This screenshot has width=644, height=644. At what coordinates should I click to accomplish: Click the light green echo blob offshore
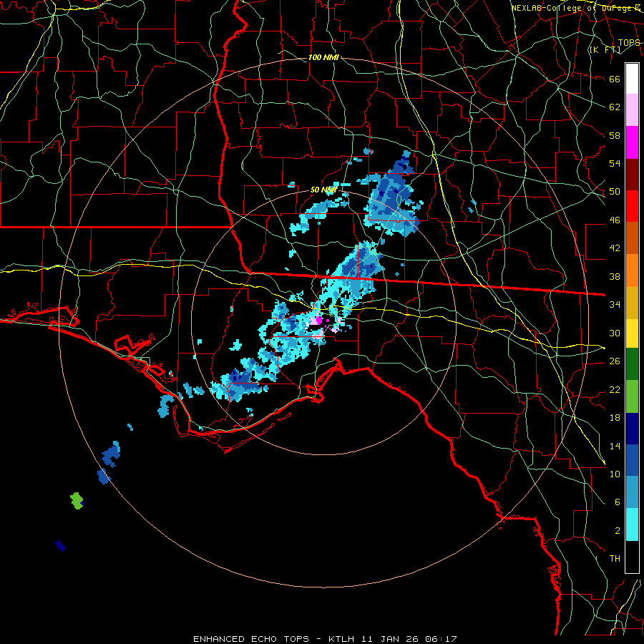pos(77,501)
